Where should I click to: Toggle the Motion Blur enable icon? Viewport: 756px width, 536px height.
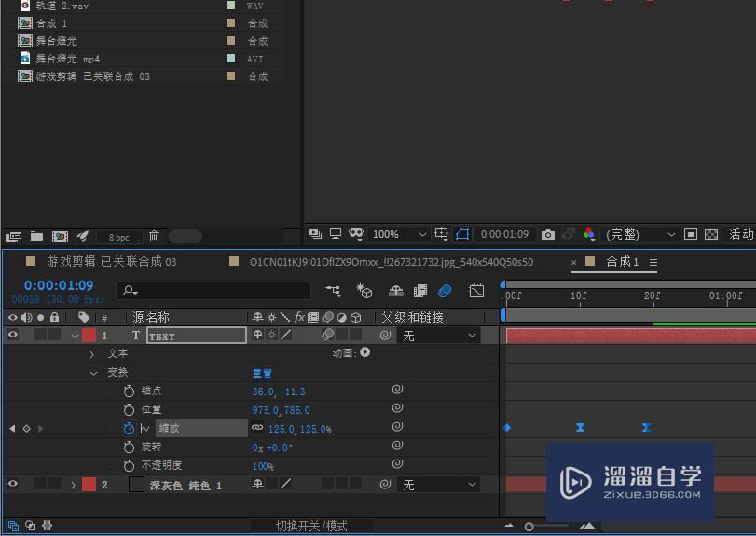click(x=445, y=291)
